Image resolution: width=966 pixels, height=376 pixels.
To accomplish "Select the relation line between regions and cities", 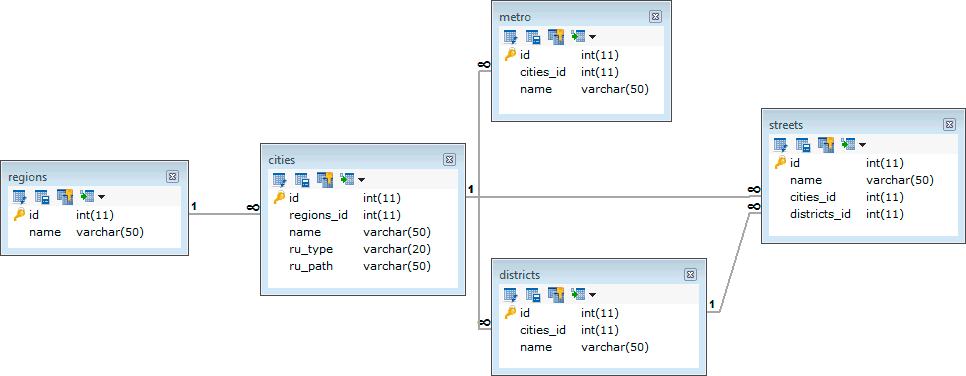I will tap(224, 214).
